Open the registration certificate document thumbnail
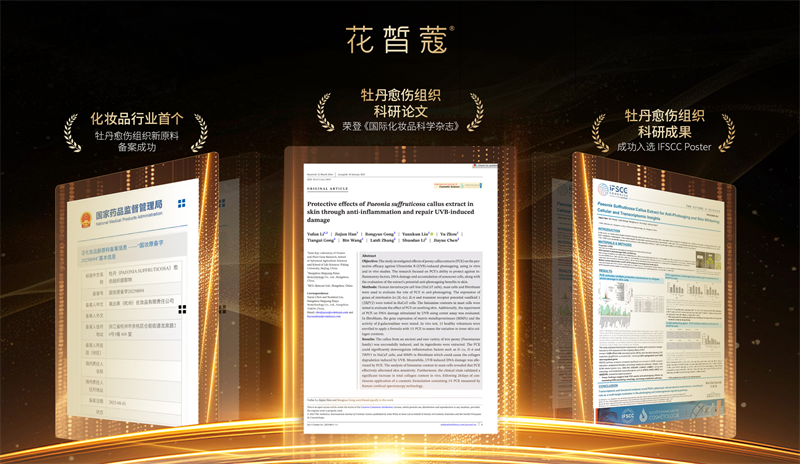The width and height of the screenshot is (800, 464). tap(133, 304)
